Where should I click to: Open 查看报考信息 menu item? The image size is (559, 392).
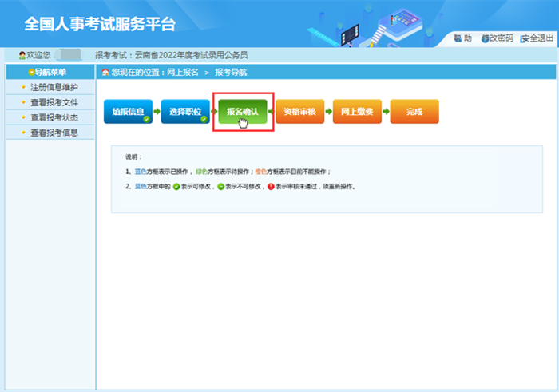54,133
